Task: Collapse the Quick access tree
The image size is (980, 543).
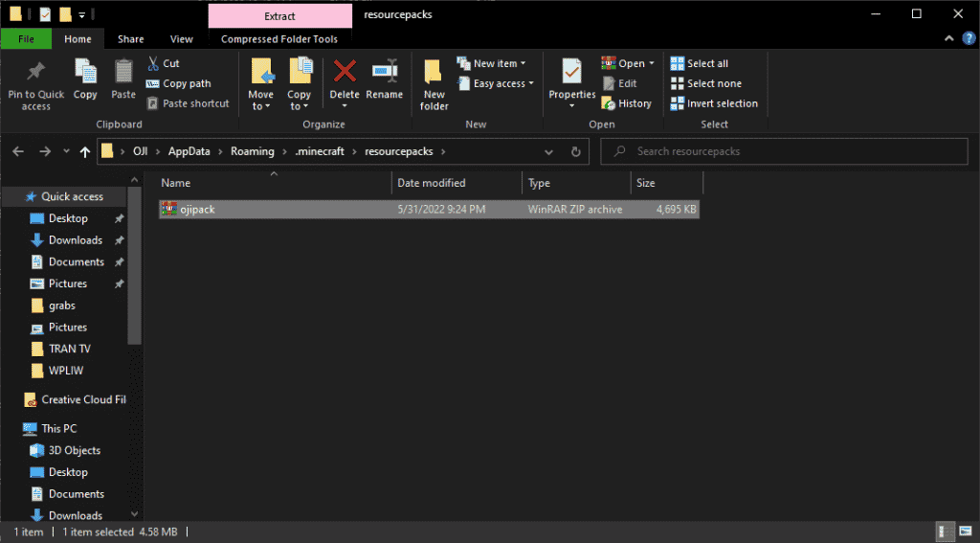Action: coord(11,196)
